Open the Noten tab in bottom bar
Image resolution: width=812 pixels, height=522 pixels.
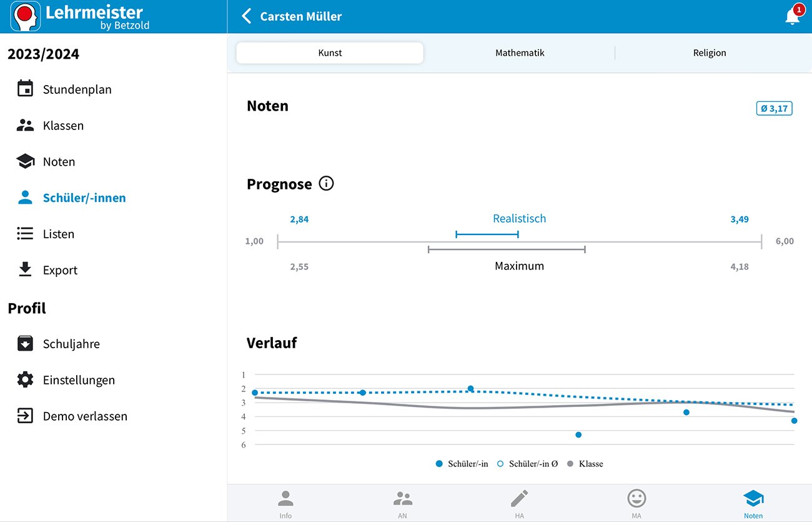[753, 503]
